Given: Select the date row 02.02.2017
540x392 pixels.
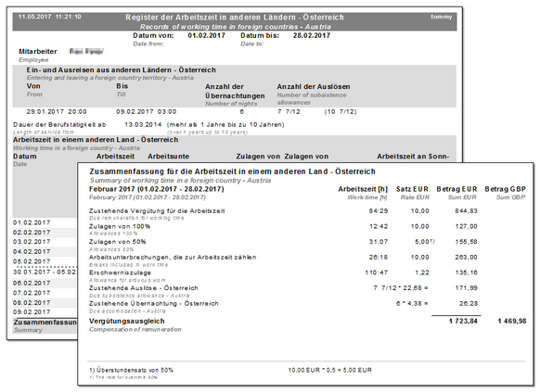Looking at the screenshot, I should click(32, 232).
